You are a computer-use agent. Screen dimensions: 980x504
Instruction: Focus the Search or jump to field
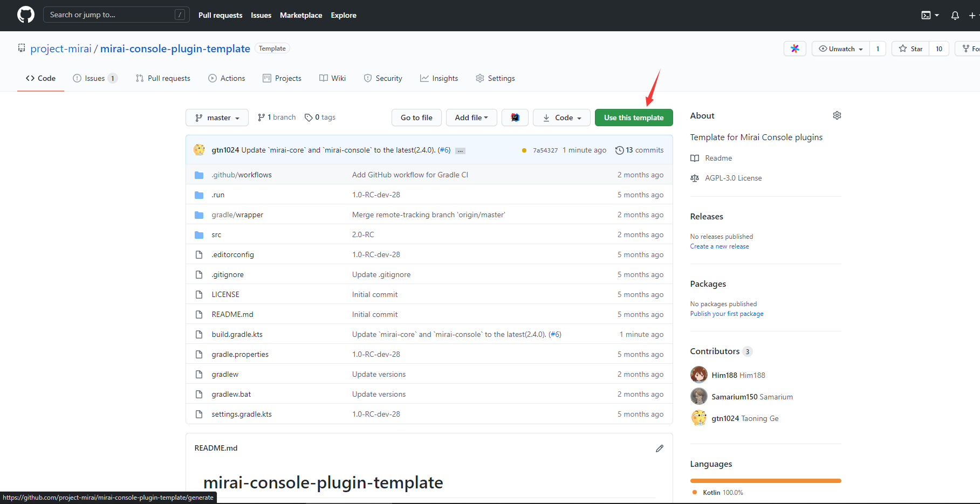click(x=111, y=15)
